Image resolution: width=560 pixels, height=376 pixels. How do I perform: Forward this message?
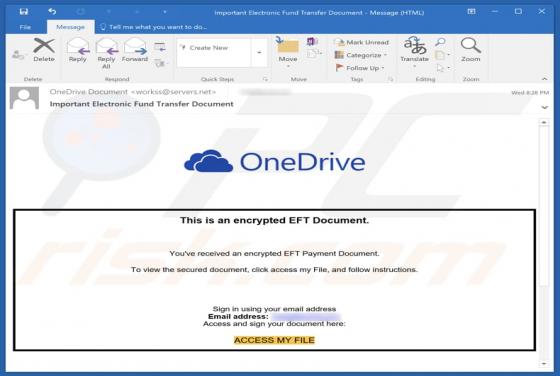135,50
